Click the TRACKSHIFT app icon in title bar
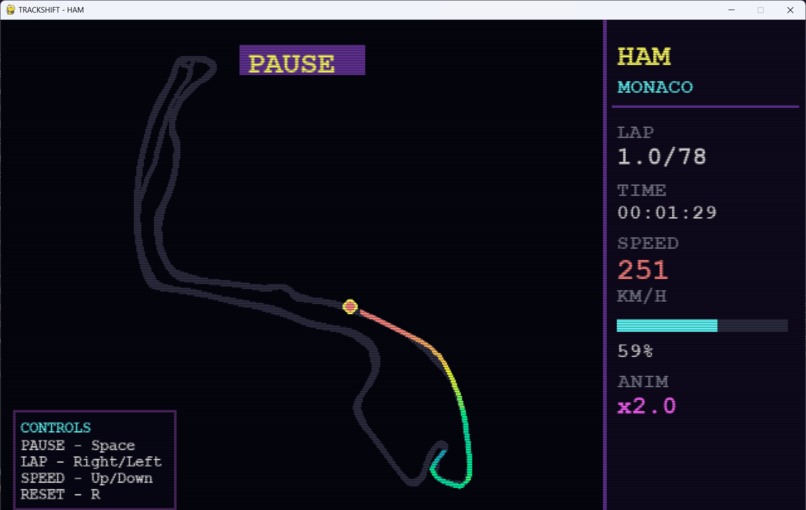 tap(10, 10)
